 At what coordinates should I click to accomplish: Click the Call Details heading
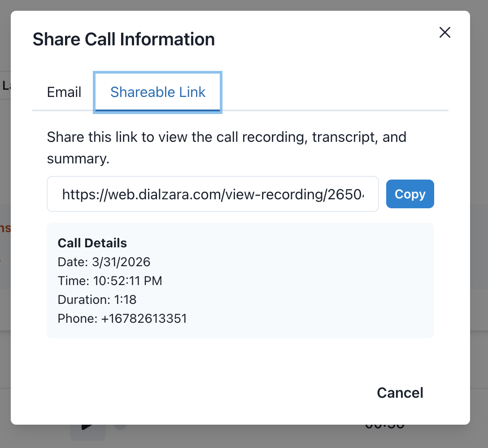click(92, 243)
